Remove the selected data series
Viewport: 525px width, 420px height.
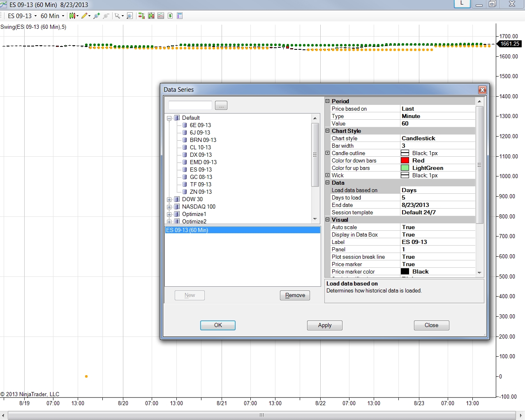(x=295, y=295)
